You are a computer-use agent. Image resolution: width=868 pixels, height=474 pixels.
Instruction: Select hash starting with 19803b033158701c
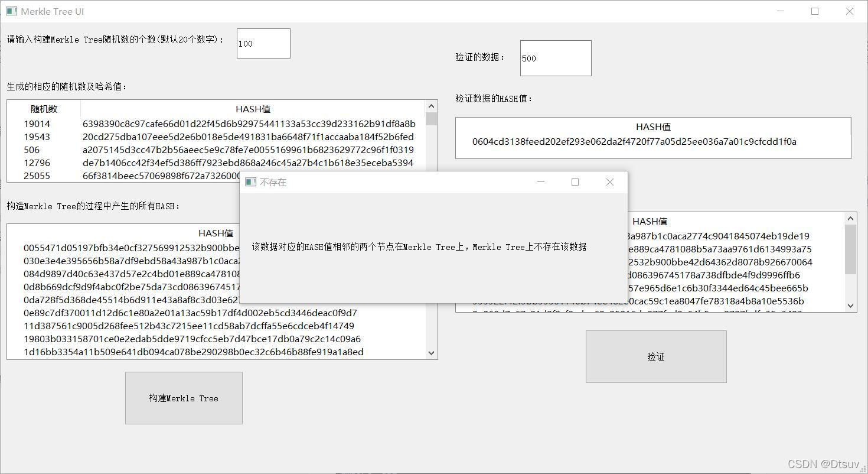tap(192, 339)
